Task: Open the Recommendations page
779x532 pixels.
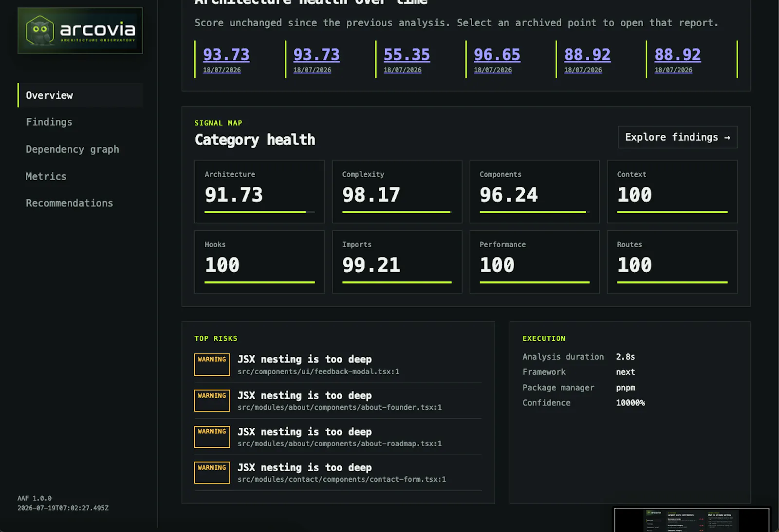Action: [x=70, y=203]
